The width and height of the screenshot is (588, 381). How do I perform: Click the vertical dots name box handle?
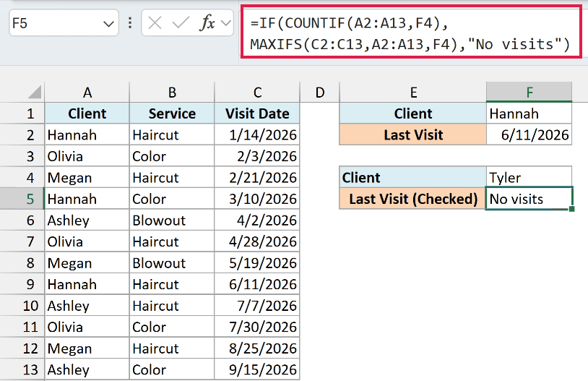[130, 23]
